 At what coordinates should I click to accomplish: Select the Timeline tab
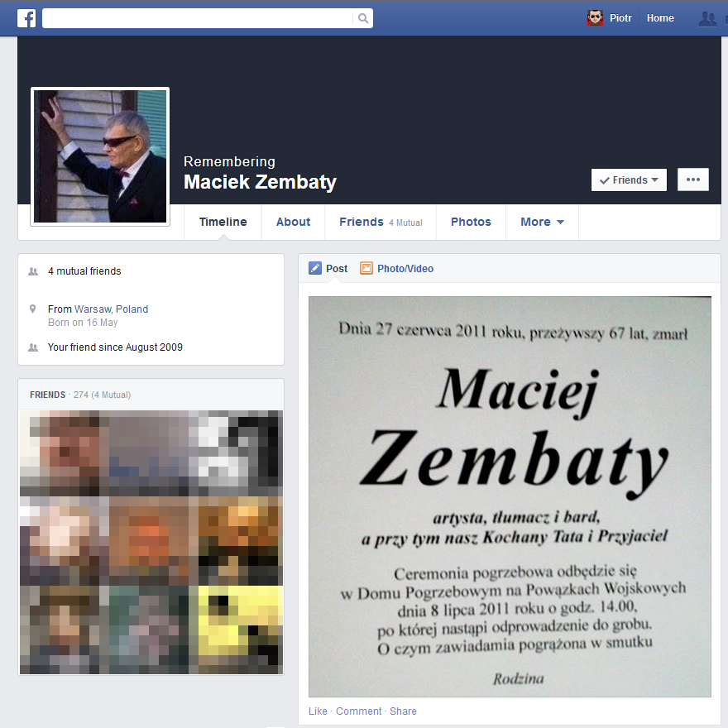(x=223, y=222)
